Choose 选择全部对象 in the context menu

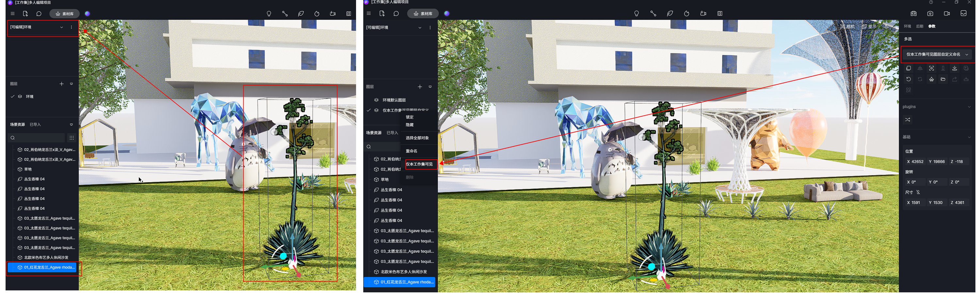pos(417,138)
